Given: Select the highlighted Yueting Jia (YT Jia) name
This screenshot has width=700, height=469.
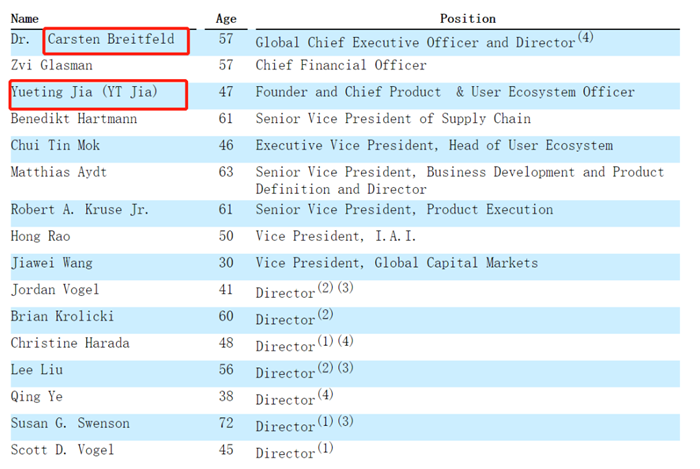Looking at the screenshot, I should pyautogui.click(x=98, y=93).
